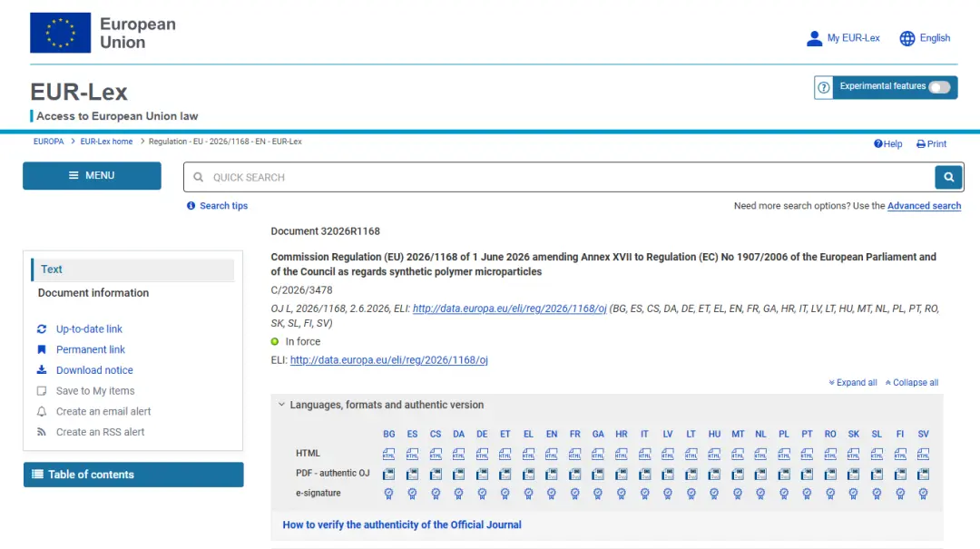The width and height of the screenshot is (980, 549).
Task: Click the Permanent link
Action: pyautogui.click(x=90, y=349)
